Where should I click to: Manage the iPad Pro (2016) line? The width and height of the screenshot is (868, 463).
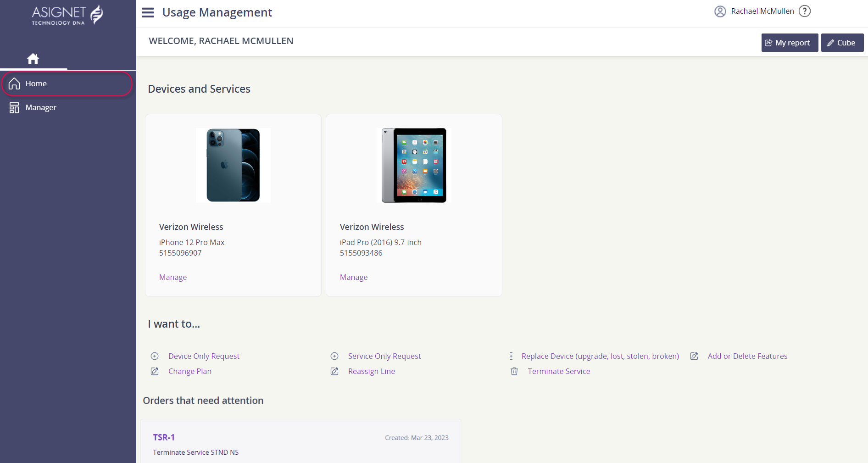pyautogui.click(x=354, y=277)
